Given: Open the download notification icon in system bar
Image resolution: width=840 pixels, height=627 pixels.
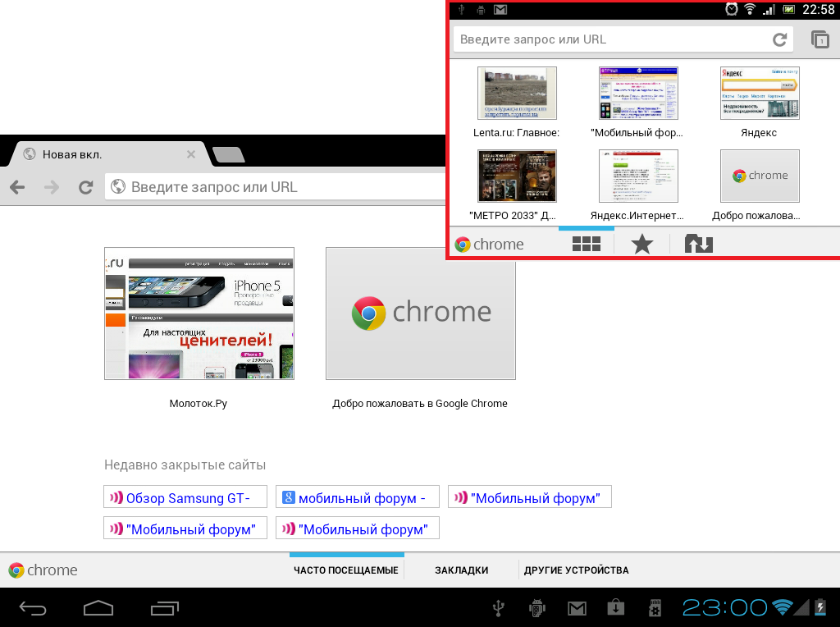Looking at the screenshot, I should point(615,607).
